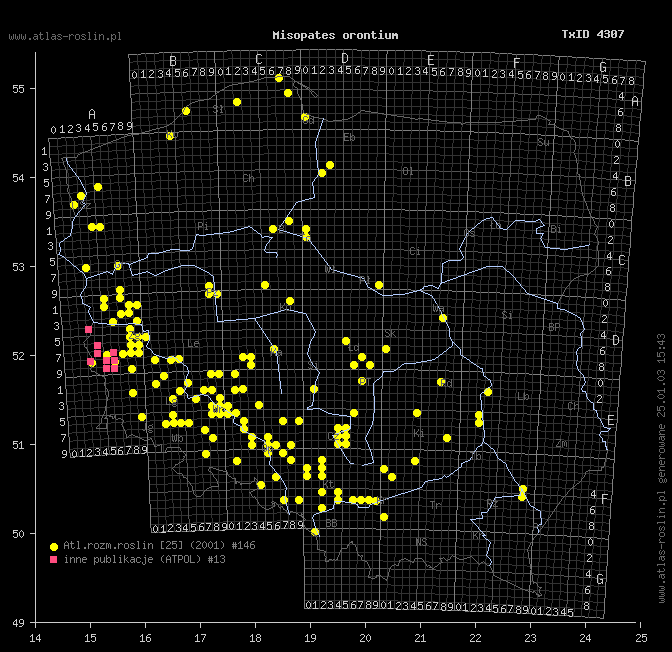Click grid column letter 'F' above the map
Image resolution: width=672 pixels, height=652 pixels.
[516, 63]
